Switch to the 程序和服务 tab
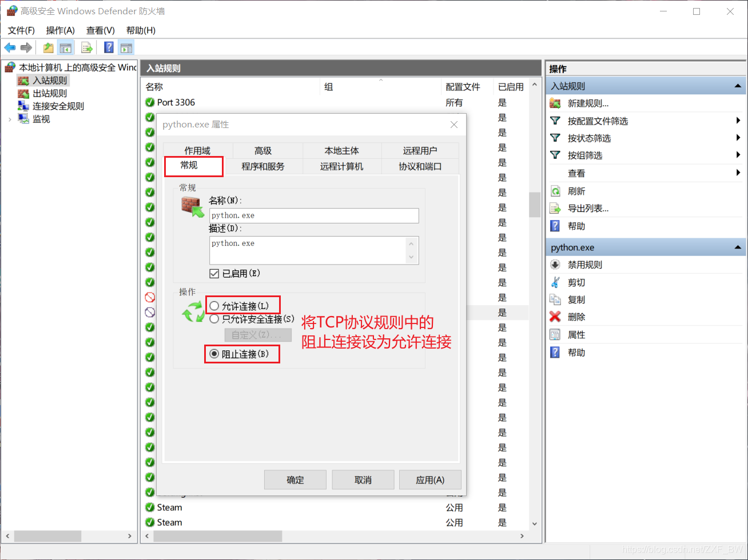 pos(263,166)
